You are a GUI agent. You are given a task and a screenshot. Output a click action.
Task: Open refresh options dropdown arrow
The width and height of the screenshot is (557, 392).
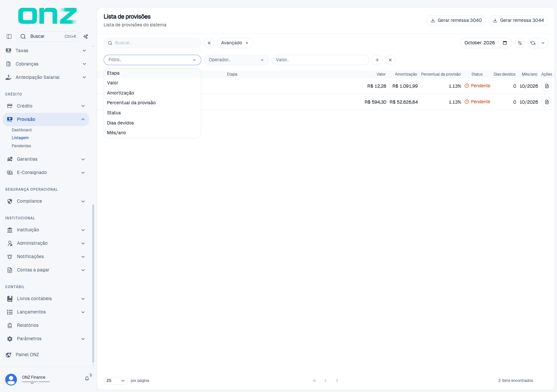pos(543,43)
